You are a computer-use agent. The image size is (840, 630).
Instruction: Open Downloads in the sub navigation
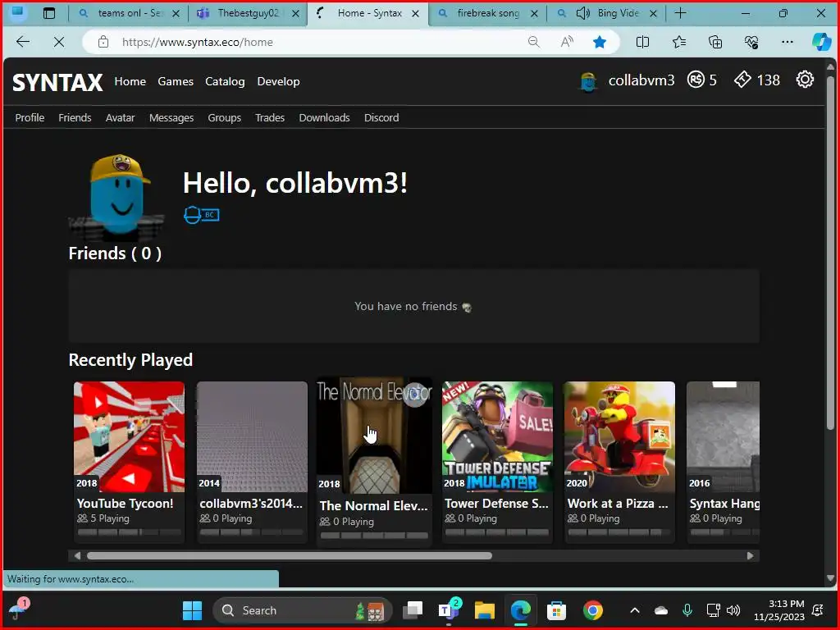pos(324,118)
